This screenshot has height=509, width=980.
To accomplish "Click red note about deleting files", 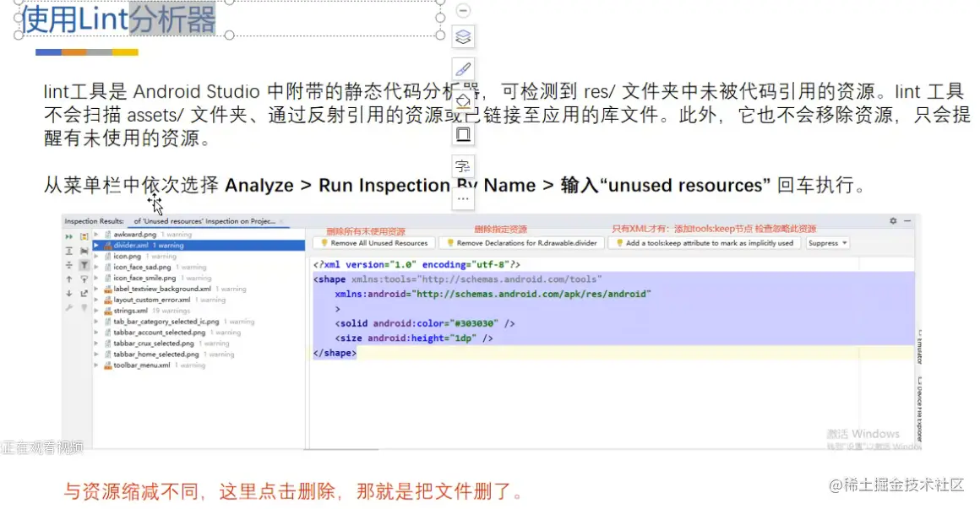I will click(x=293, y=491).
